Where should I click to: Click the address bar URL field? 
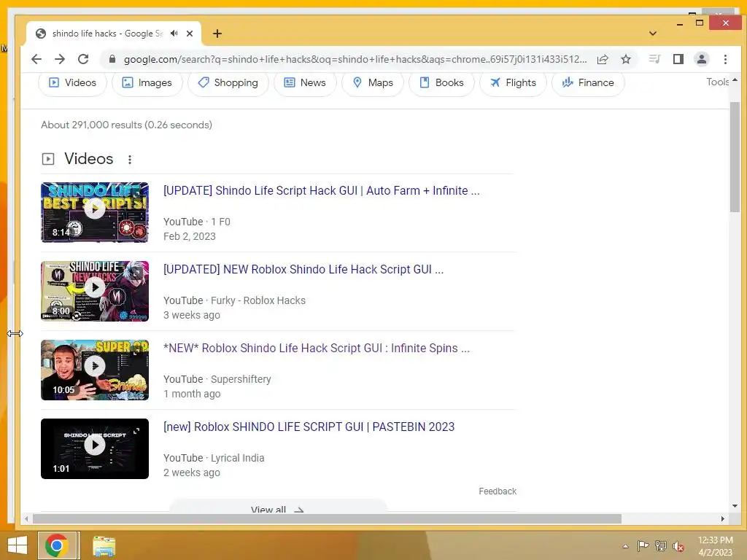tap(355, 59)
